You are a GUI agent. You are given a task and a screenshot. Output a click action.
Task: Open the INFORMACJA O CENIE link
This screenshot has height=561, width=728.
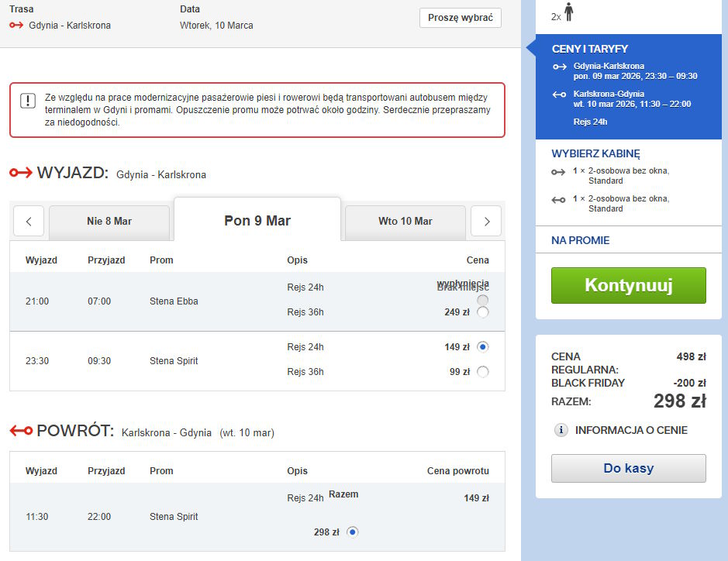coord(630,430)
